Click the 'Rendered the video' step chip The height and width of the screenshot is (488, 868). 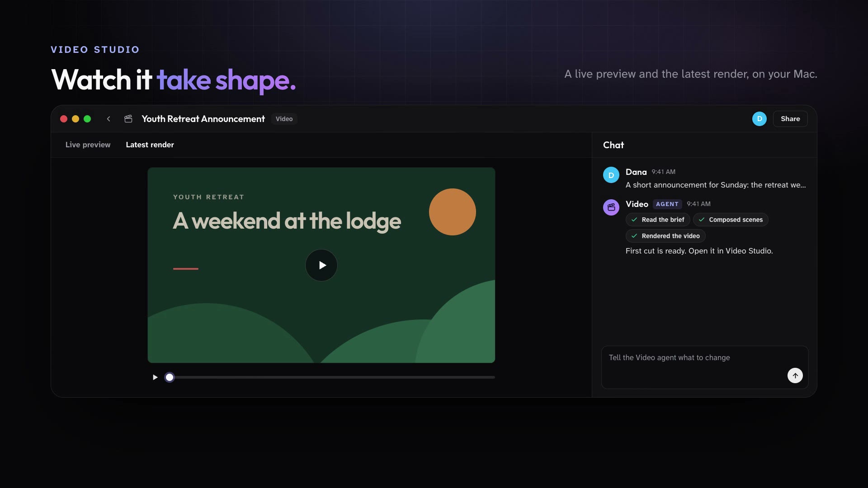tap(665, 236)
